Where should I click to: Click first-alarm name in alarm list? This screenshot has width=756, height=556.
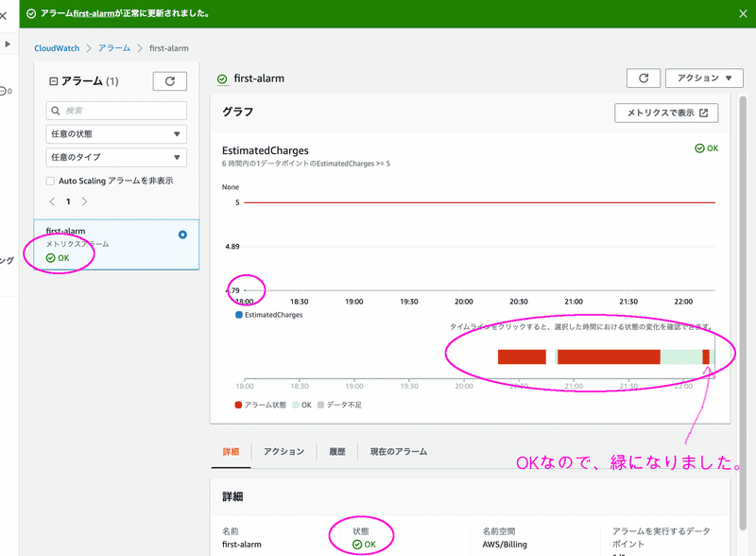pyautogui.click(x=65, y=231)
